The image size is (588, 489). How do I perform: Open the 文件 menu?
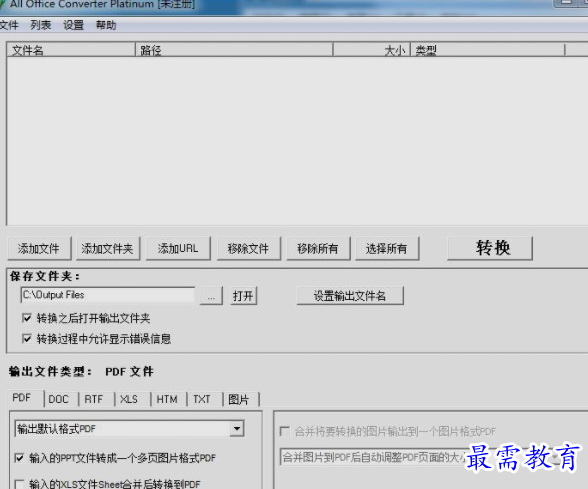click(8, 26)
